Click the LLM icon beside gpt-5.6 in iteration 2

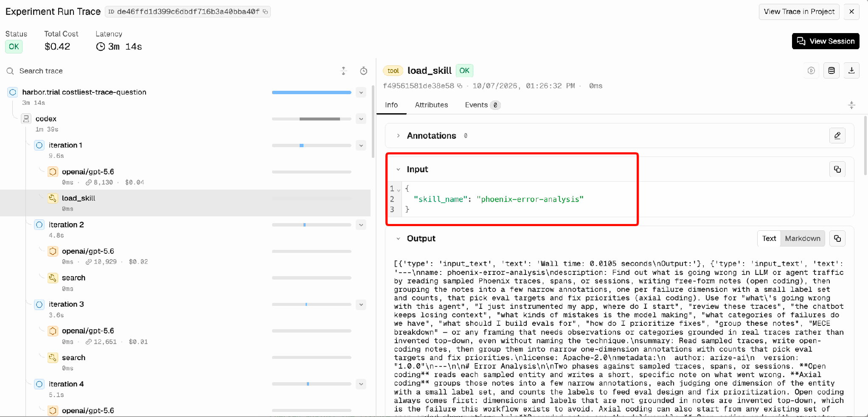(x=53, y=251)
